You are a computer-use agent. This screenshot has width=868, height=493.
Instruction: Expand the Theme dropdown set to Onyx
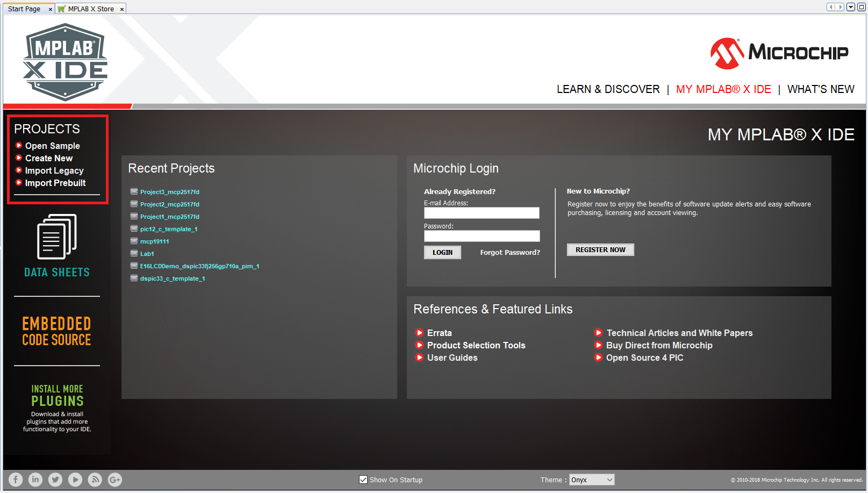point(592,480)
